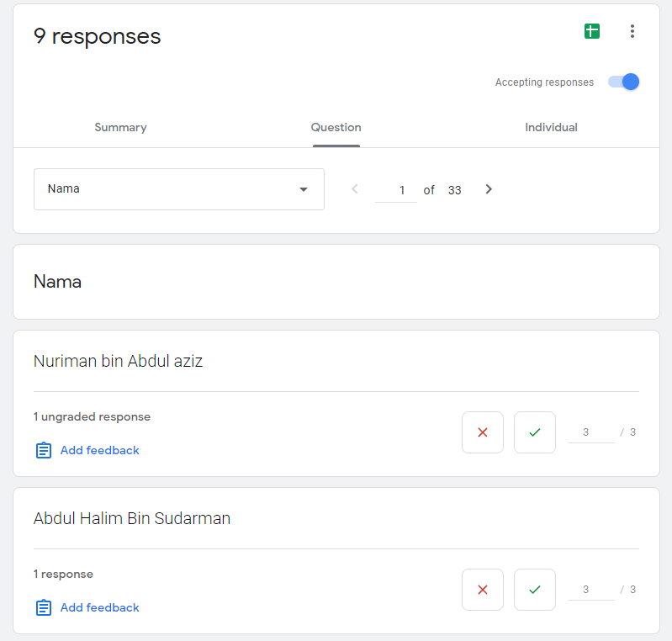Edit question number field showing 1
This screenshot has height=641, width=672.
pyautogui.click(x=396, y=190)
